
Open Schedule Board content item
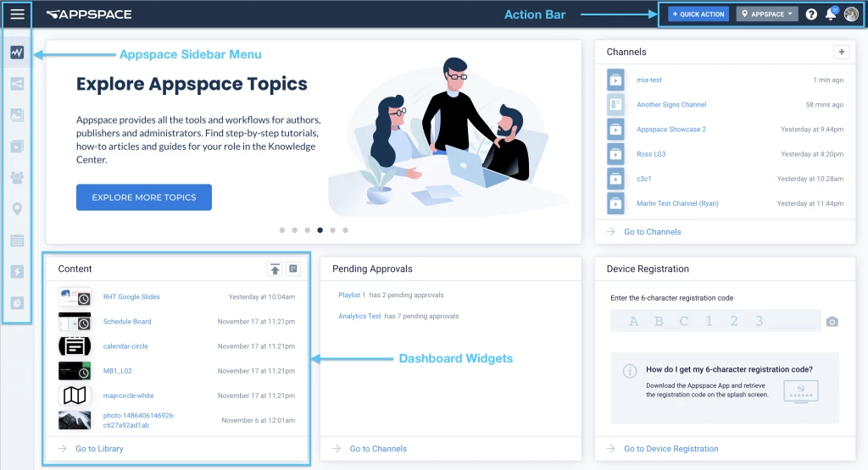click(127, 321)
